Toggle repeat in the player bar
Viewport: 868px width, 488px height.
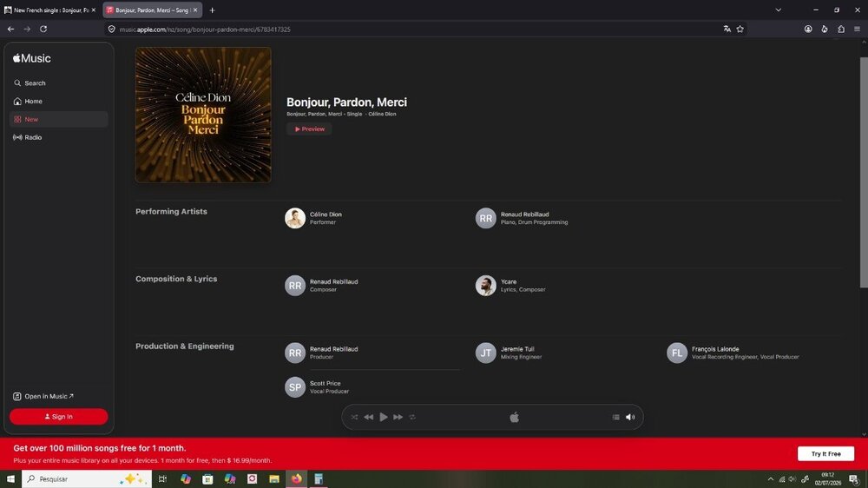click(412, 417)
